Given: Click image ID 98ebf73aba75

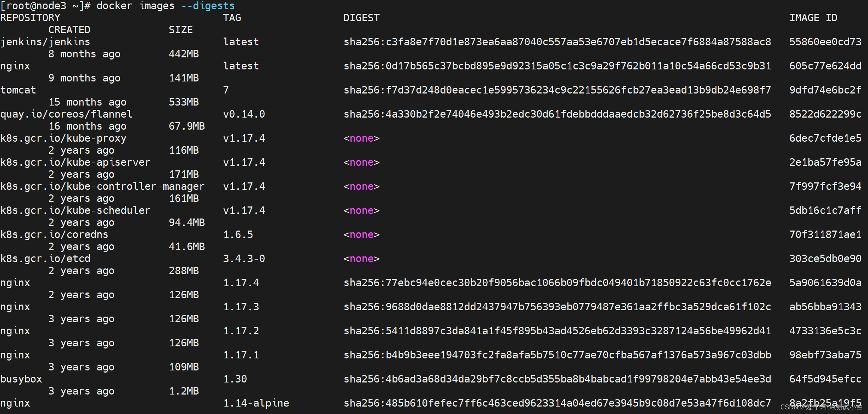Looking at the screenshot, I should pos(825,355).
